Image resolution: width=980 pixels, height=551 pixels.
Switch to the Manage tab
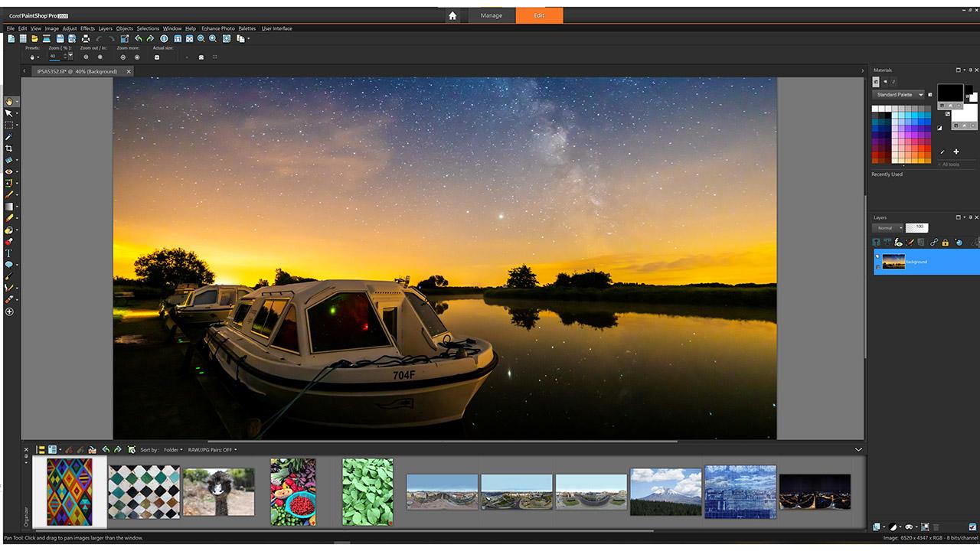491,15
